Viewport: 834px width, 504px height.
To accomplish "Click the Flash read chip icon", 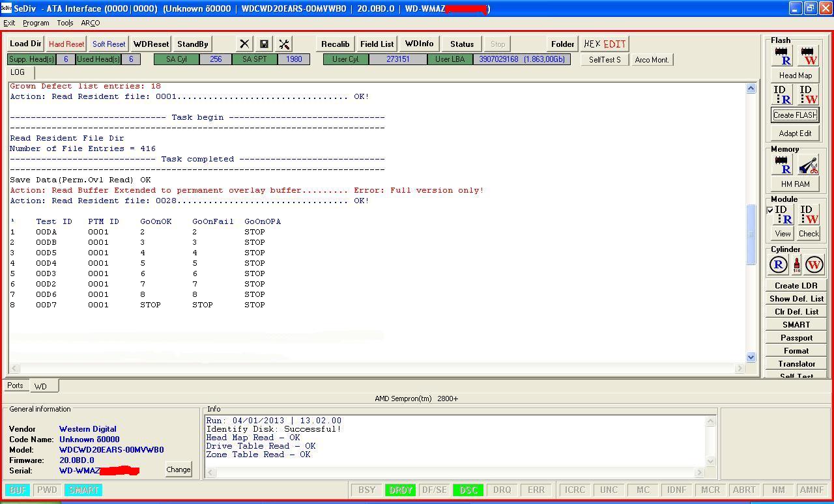I will pyautogui.click(x=782, y=55).
